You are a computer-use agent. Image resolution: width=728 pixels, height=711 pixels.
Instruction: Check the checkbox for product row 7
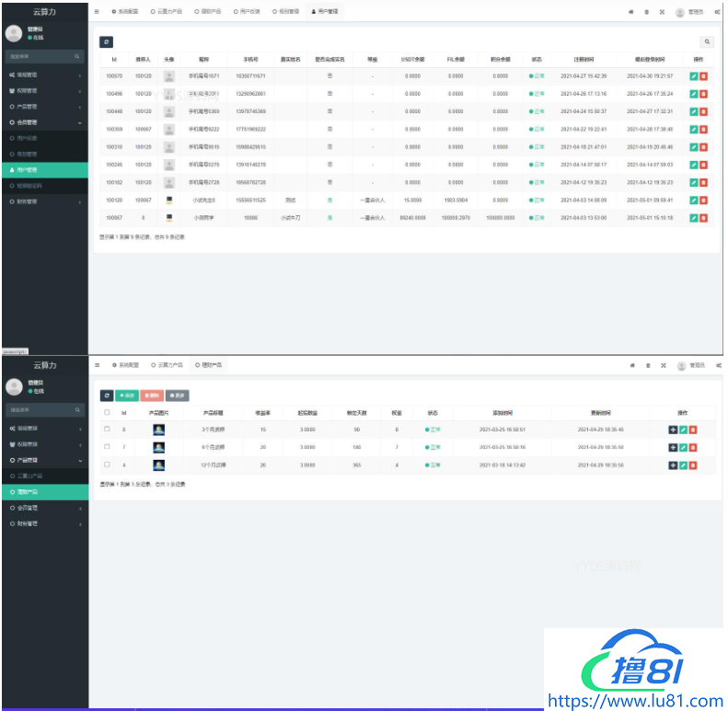click(x=107, y=447)
